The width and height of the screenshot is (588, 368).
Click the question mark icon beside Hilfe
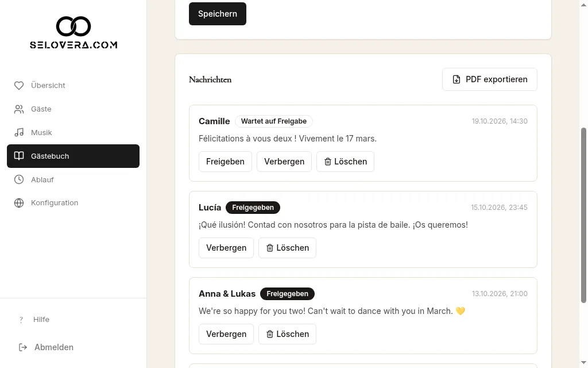[21, 320]
